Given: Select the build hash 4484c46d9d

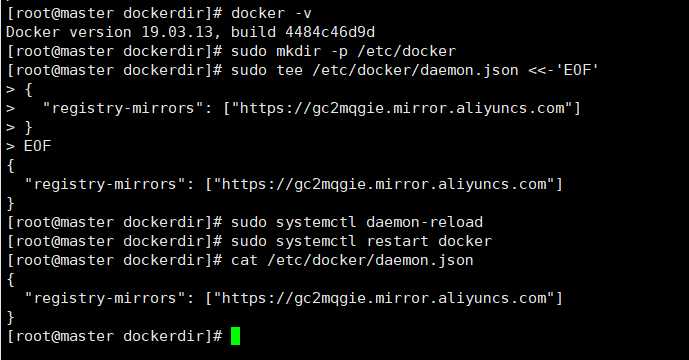Looking at the screenshot, I should (330, 32).
